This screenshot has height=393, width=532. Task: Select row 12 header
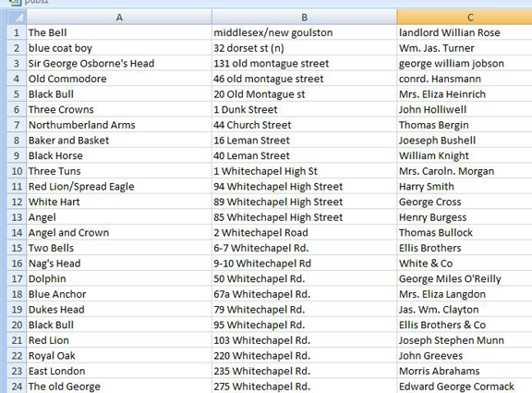(17, 202)
